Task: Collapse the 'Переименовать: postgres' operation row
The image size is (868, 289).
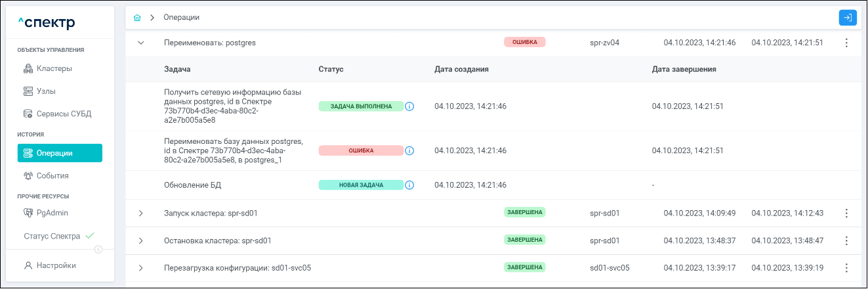Action: pyautogui.click(x=140, y=43)
